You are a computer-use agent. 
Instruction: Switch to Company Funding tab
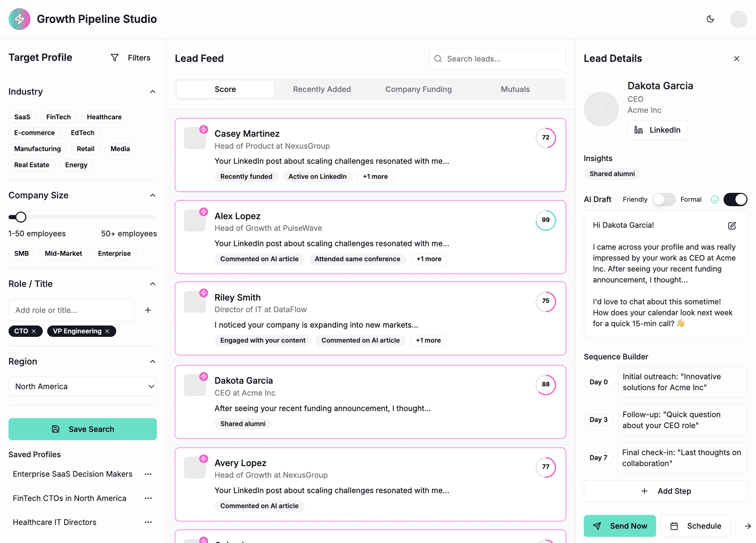coord(418,89)
